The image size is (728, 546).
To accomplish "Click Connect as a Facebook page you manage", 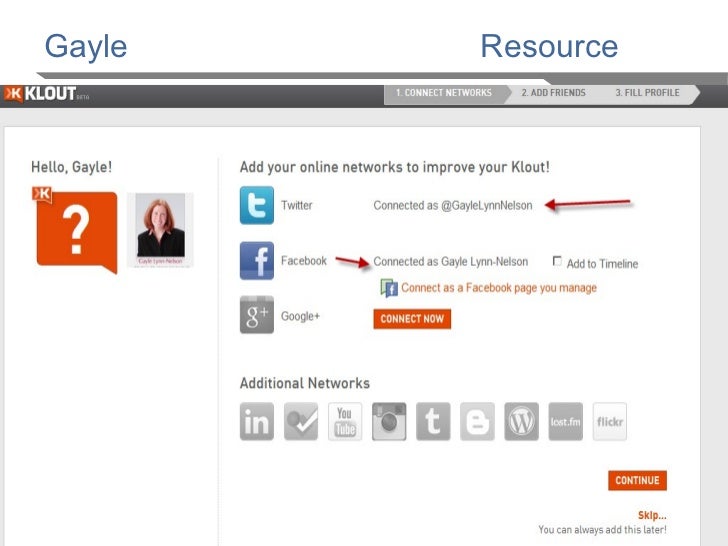I will coord(499,288).
